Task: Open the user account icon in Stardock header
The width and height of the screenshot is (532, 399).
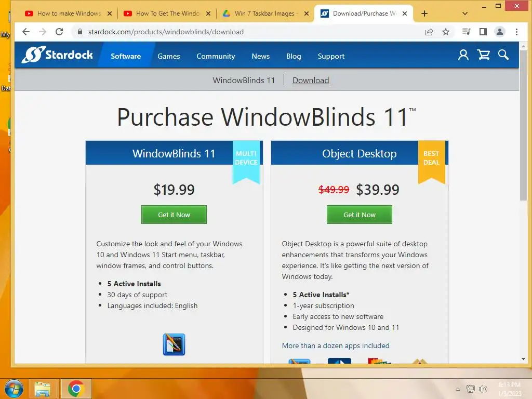Action: pyautogui.click(x=463, y=55)
